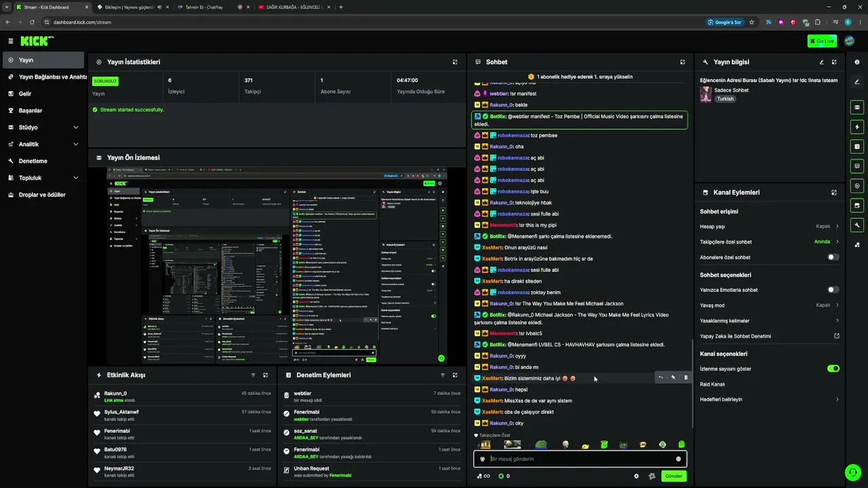Screen dimensions: 868x488
Task: Click the chat panel scrollbar
Action: 692,383
